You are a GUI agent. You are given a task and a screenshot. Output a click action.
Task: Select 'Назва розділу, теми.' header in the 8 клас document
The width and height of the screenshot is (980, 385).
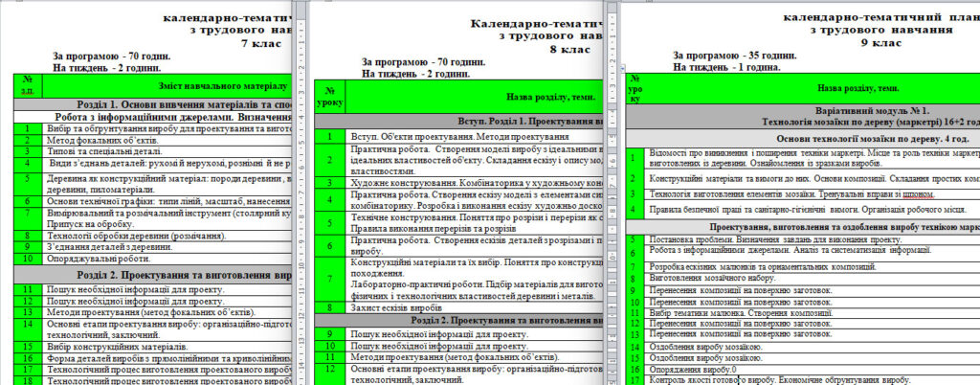click(474, 97)
